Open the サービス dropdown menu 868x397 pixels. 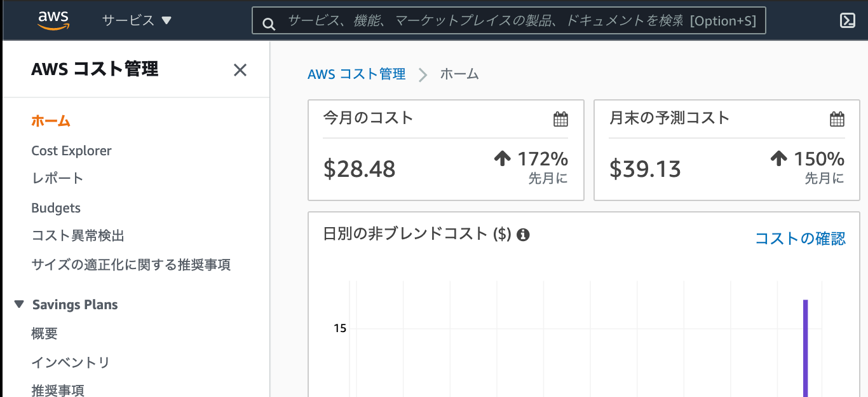(x=137, y=20)
